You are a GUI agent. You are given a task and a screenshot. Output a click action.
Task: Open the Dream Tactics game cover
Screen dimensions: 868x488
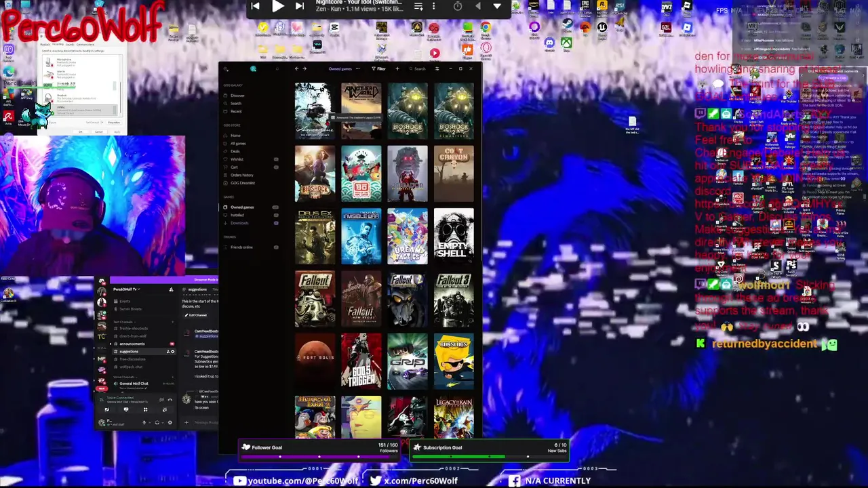(x=408, y=237)
